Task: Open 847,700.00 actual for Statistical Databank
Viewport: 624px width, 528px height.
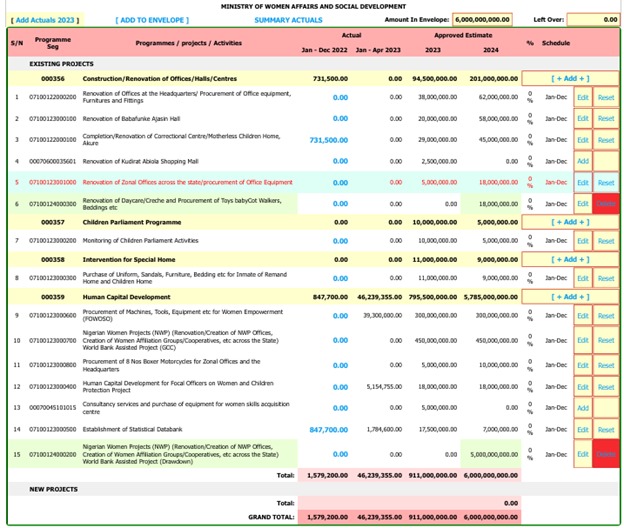Action: tap(329, 430)
